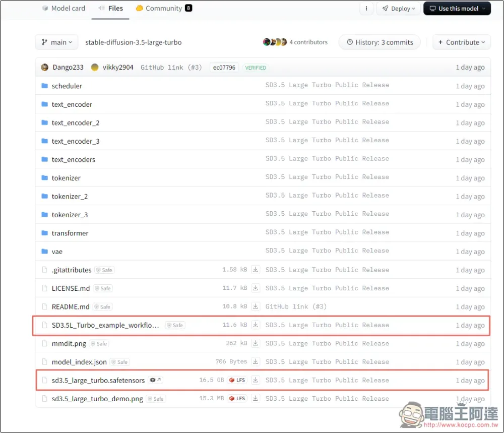Click GitHub link (#3) commit in README.md row
504x433 pixels.
point(296,306)
